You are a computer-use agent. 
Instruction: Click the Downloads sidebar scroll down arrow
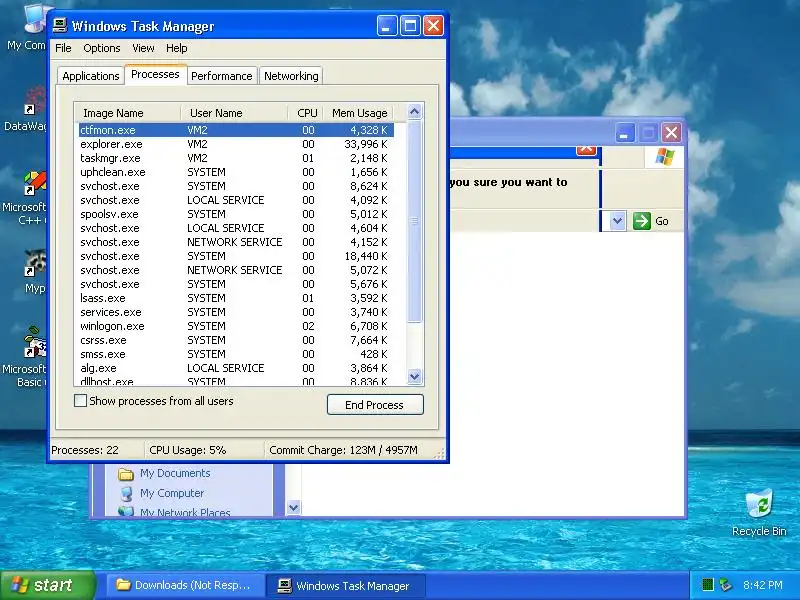[293, 507]
